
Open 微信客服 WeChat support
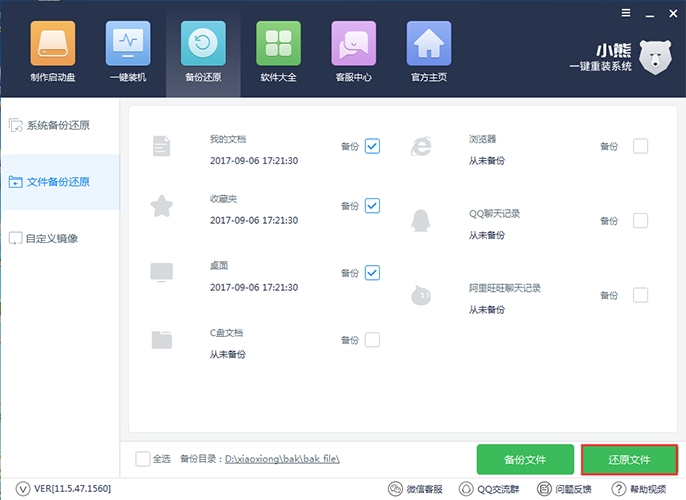pos(415,489)
